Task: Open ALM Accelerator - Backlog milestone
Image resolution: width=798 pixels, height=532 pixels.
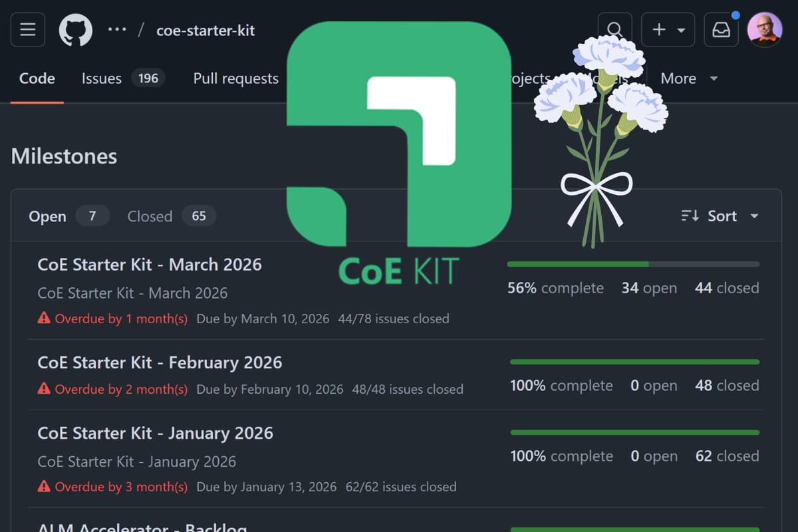Action: pos(142,527)
